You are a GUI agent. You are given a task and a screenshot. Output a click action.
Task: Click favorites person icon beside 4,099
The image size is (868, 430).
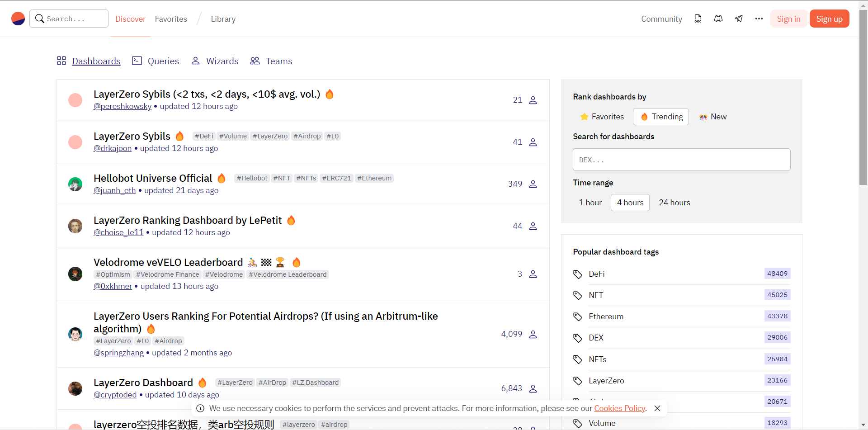click(x=533, y=334)
